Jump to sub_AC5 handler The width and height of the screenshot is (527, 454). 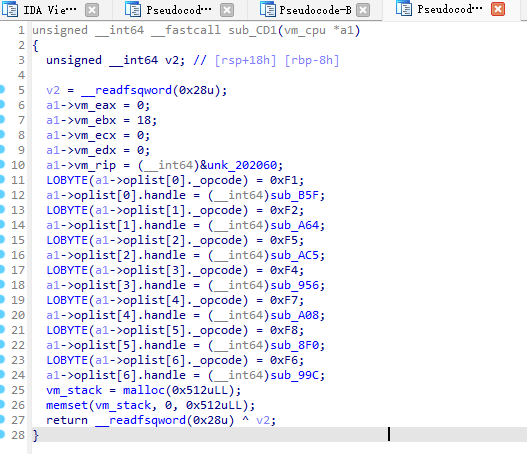[295, 255]
